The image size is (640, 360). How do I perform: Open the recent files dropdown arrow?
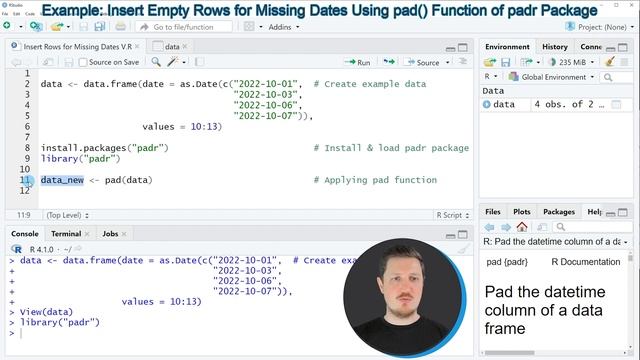click(x=68, y=27)
